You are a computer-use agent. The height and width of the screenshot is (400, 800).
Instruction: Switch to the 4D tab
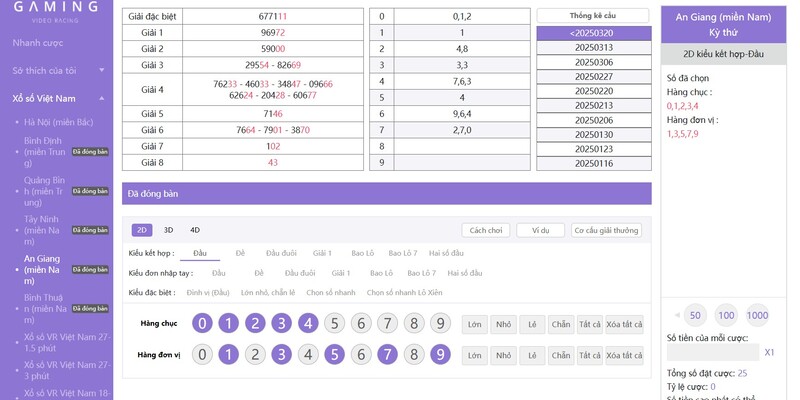tap(195, 230)
